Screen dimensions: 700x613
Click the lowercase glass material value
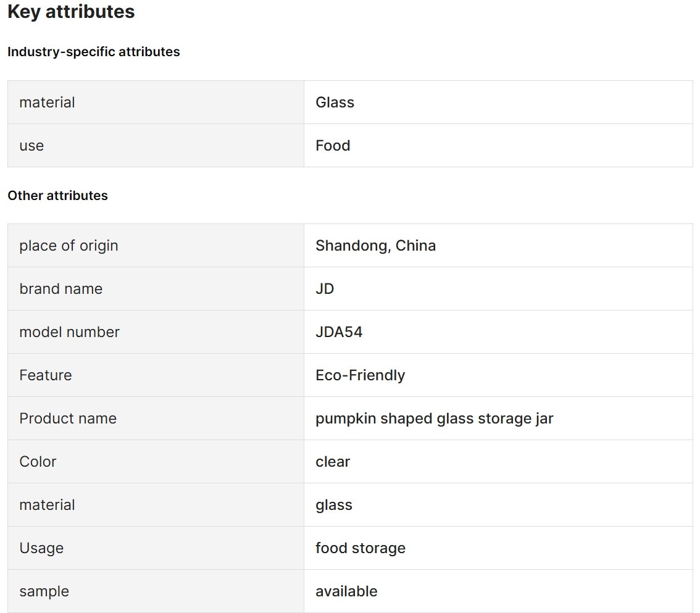pyautogui.click(x=334, y=506)
